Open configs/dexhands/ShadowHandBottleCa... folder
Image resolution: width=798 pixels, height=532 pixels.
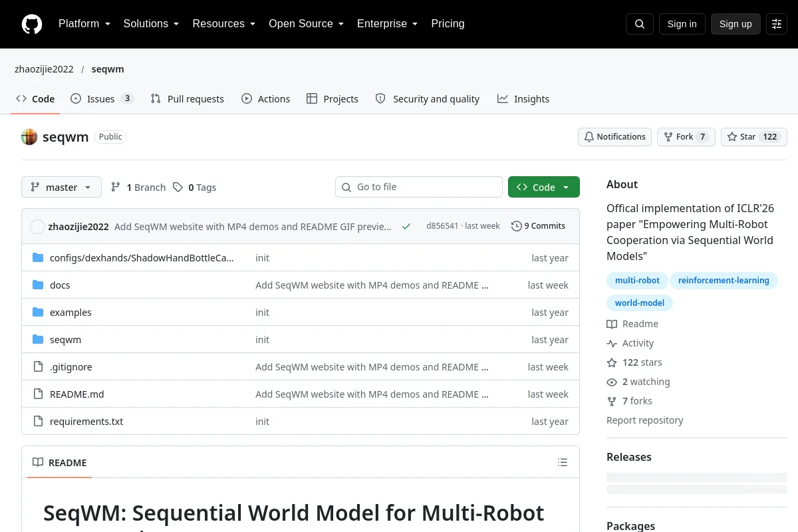(x=142, y=257)
